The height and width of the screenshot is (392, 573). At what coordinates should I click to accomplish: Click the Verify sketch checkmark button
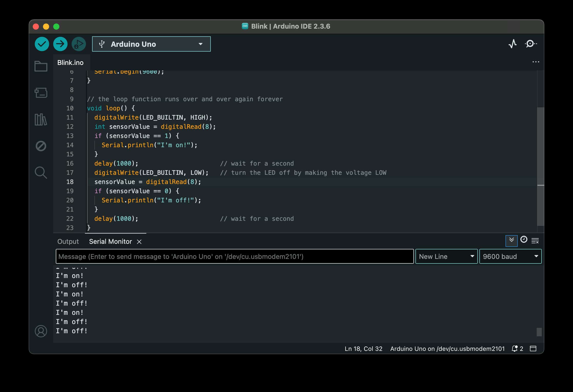42,44
